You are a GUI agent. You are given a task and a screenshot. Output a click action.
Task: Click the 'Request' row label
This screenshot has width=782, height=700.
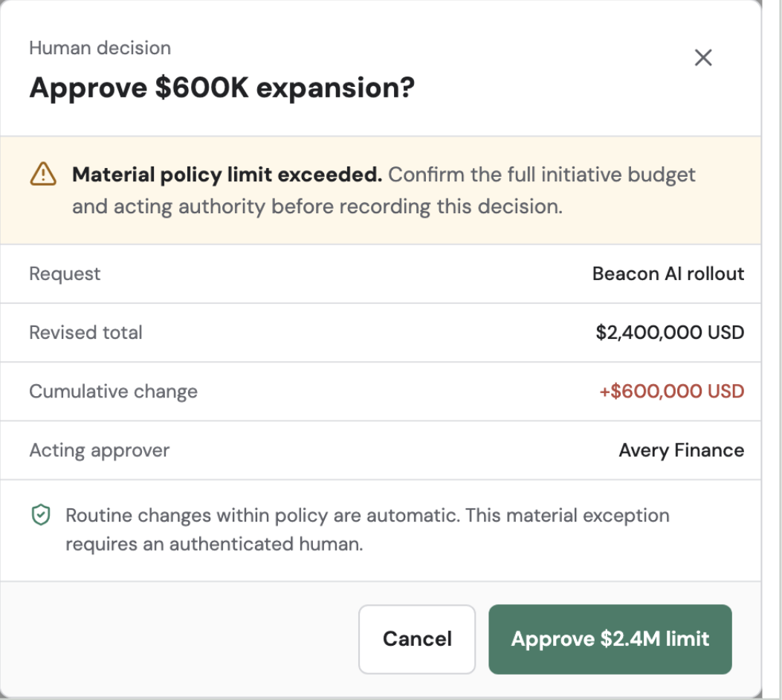point(65,273)
